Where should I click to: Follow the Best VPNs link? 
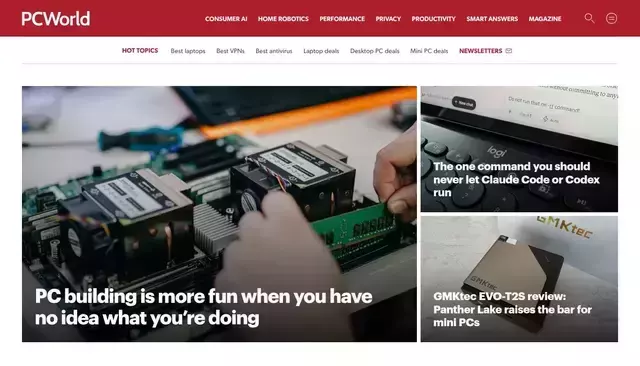(230, 51)
